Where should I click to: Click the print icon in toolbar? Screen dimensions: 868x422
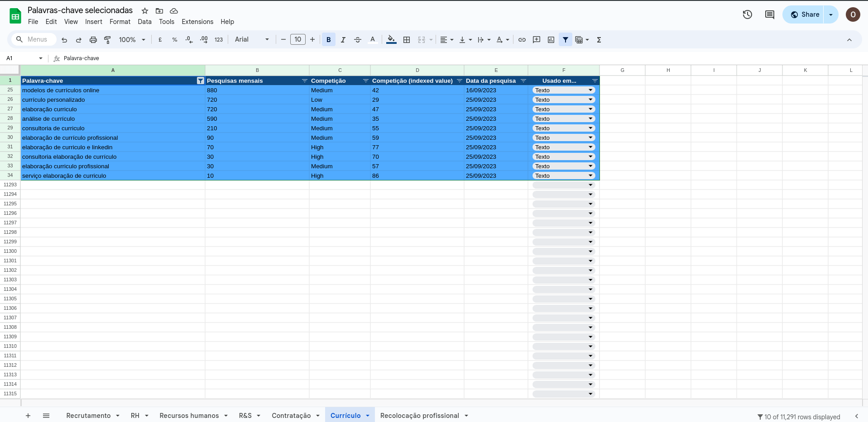click(x=93, y=40)
